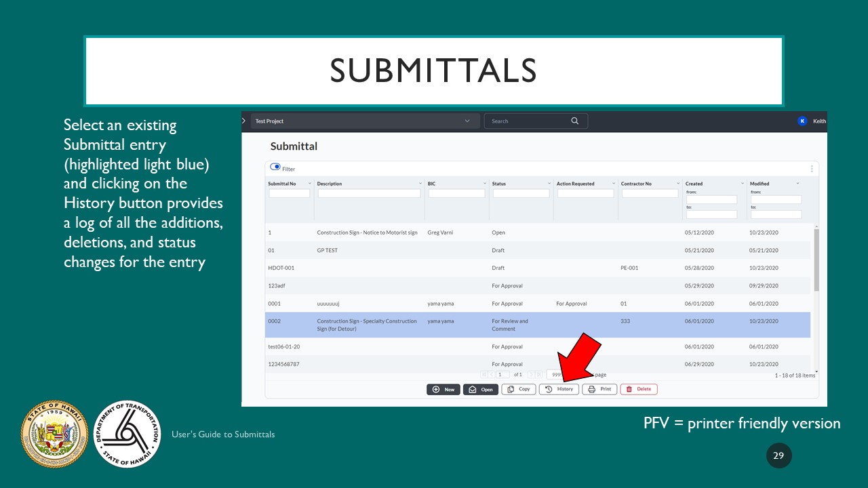Click scrollbar down arrow of table
The image size is (868, 488).
point(816,371)
